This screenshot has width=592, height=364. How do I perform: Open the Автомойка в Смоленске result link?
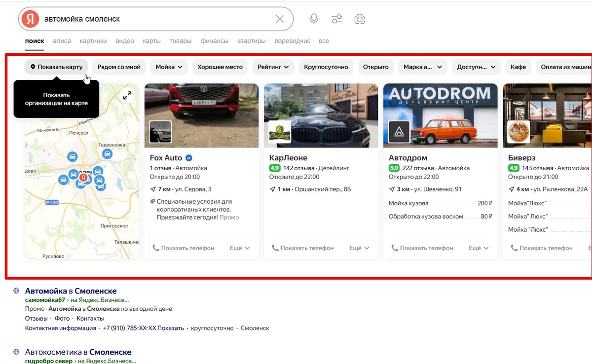tap(71, 291)
